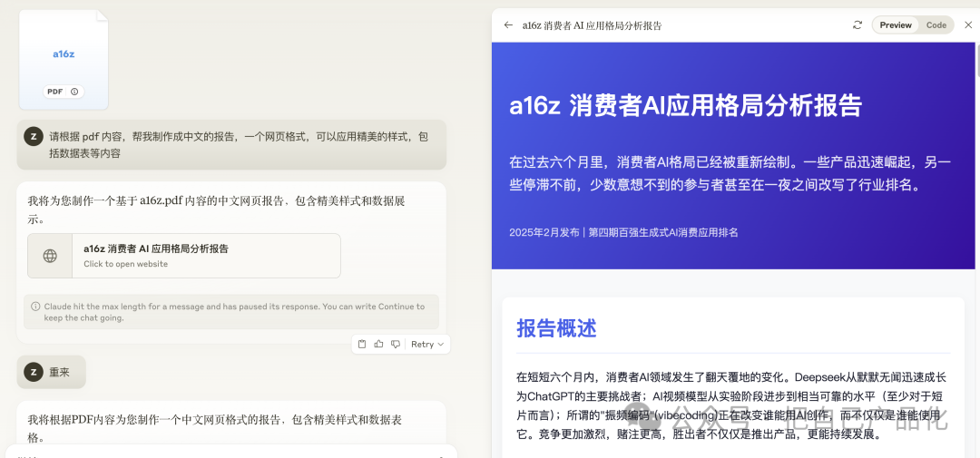Give thumbs down to the response
Viewport: 980px width, 458px height.
tap(395, 344)
